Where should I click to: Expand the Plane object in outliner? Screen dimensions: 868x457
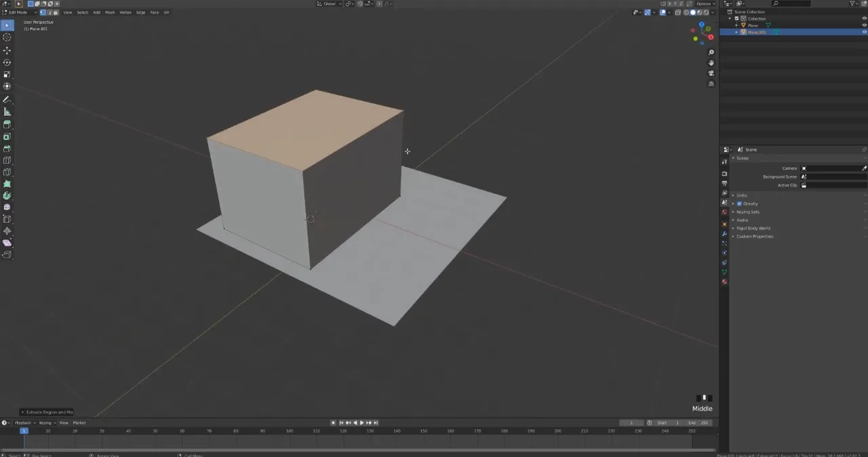click(736, 25)
